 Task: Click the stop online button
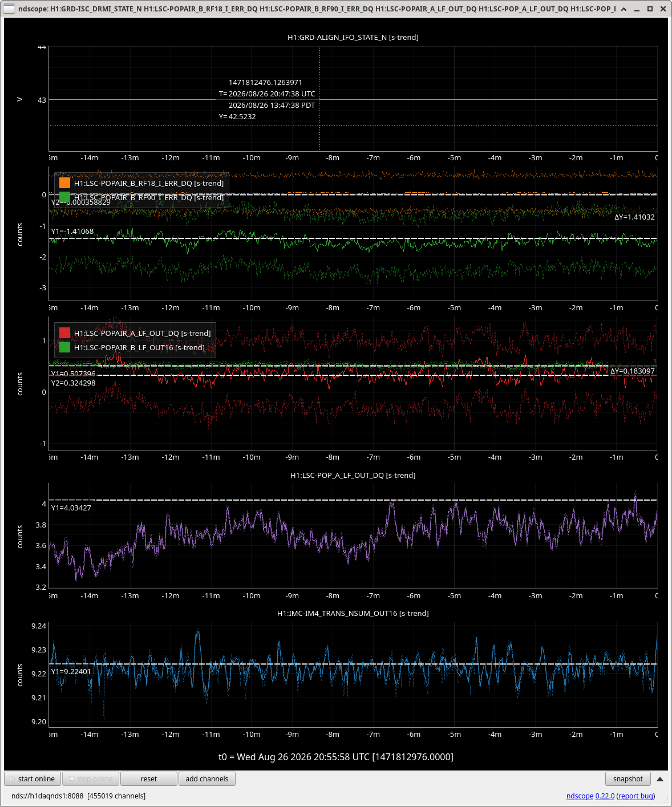90,778
